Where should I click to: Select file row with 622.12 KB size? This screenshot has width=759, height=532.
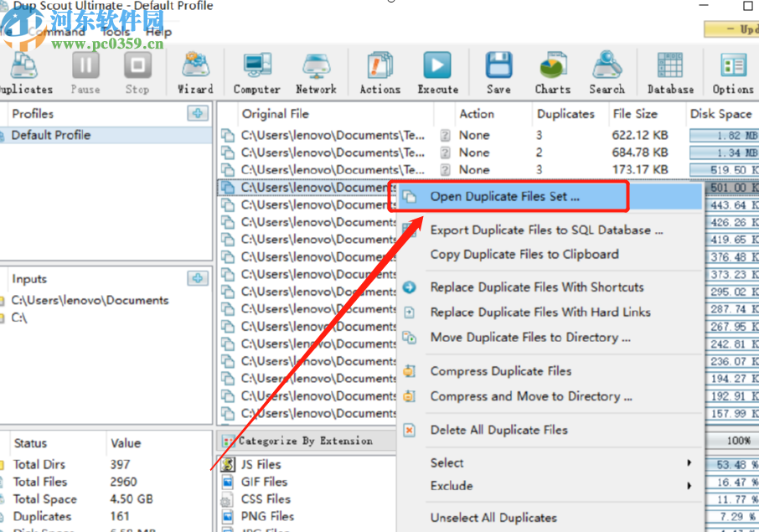tap(488, 135)
